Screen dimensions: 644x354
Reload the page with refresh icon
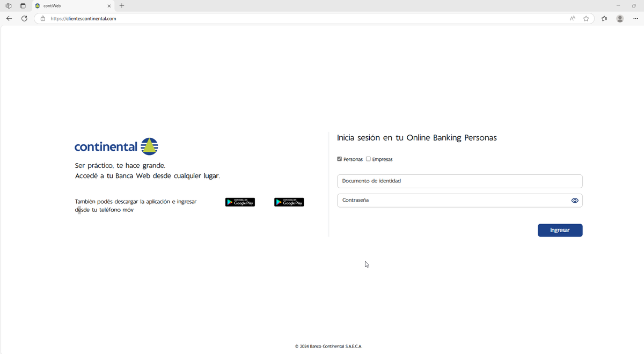point(24,18)
